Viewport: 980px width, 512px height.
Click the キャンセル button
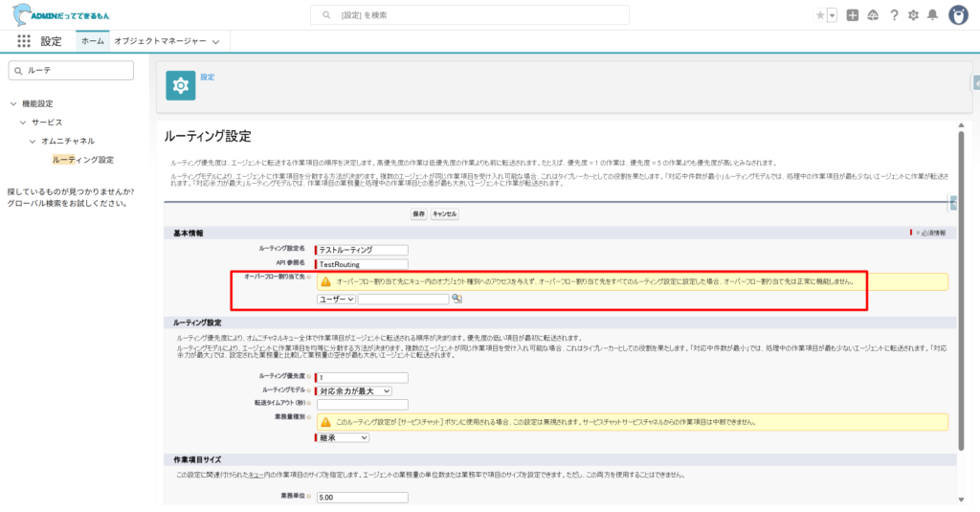[x=445, y=214]
